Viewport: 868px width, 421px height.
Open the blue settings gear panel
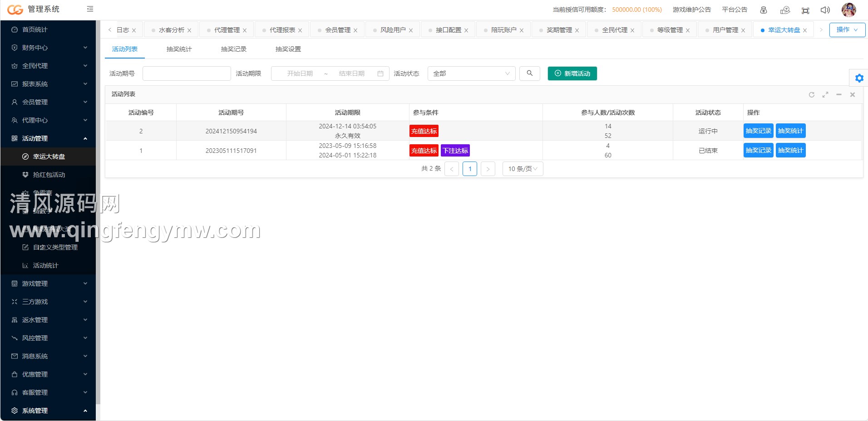(859, 78)
